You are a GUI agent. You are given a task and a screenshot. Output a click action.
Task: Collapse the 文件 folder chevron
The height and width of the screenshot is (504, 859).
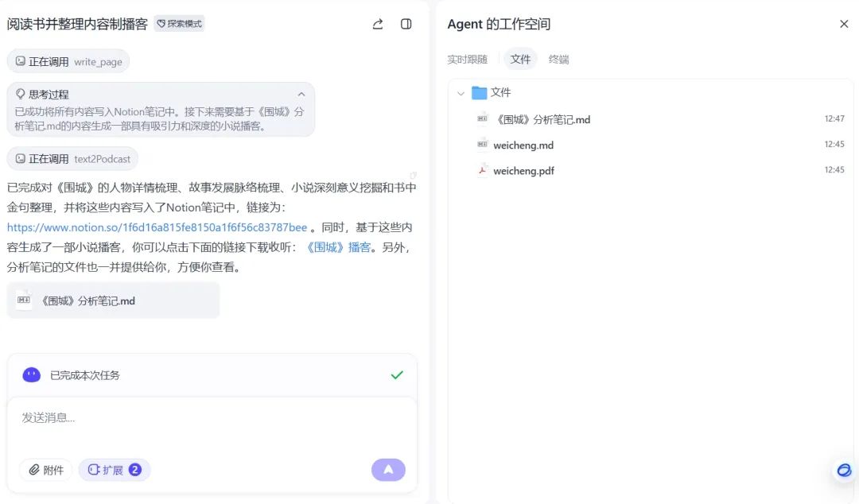pos(461,93)
